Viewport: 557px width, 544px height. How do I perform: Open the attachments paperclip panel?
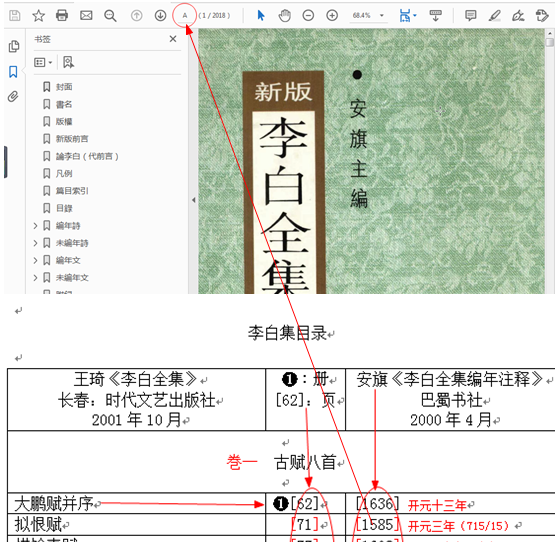[13, 97]
